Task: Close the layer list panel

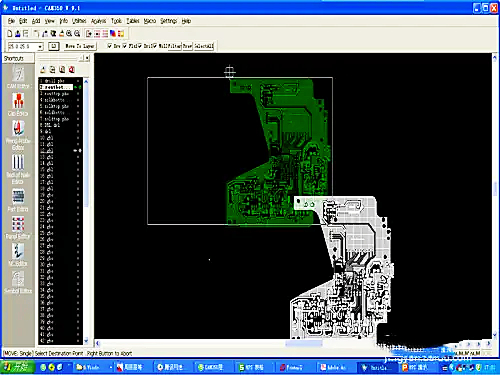Action: [x=87, y=58]
